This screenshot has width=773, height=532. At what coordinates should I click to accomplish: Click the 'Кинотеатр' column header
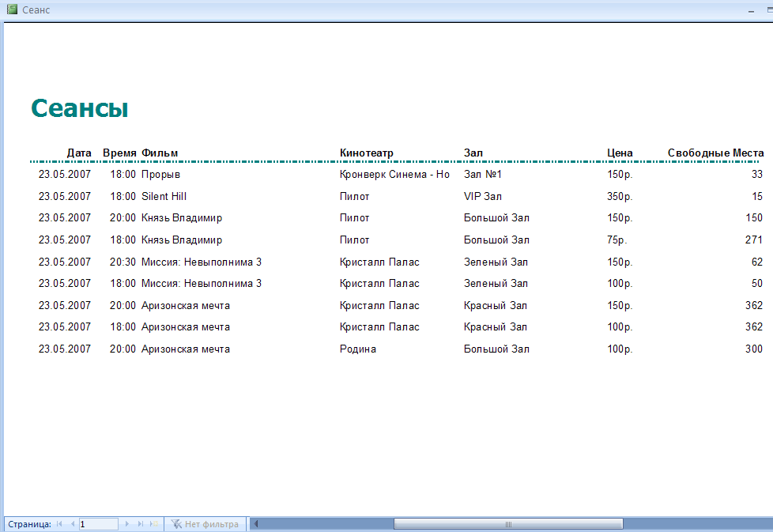click(x=366, y=153)
